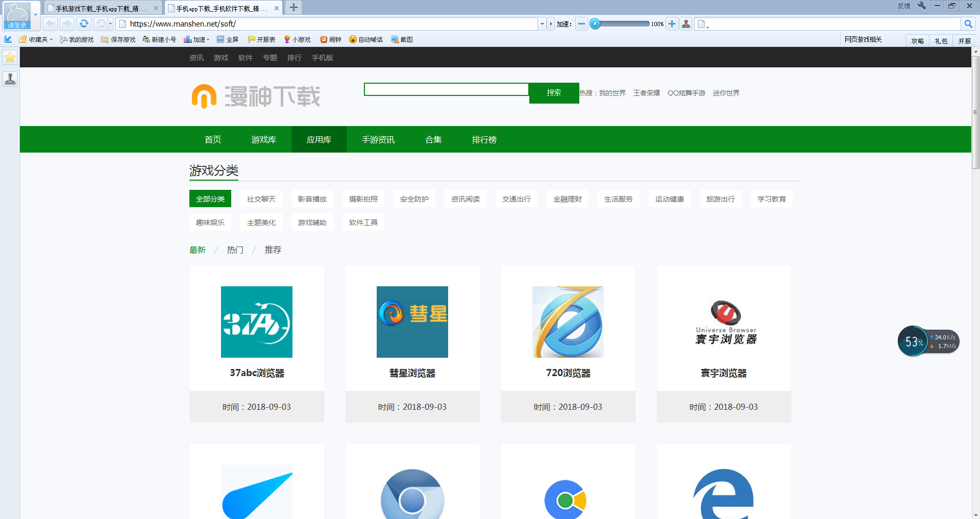The height and width of the screenshot is (519, 980).
Task: Open the 720浏览器 app thumbnail
Action: pos(568,322)
